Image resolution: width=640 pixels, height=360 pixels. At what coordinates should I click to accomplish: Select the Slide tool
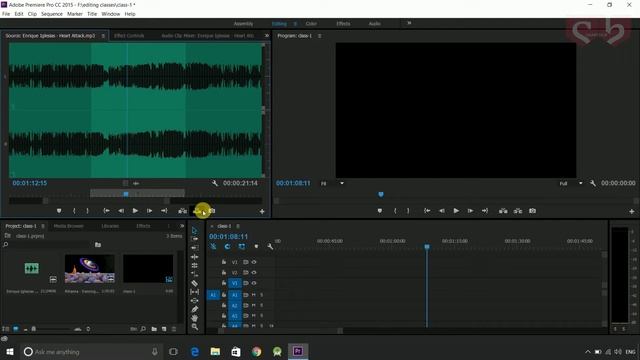click(194, 300)
